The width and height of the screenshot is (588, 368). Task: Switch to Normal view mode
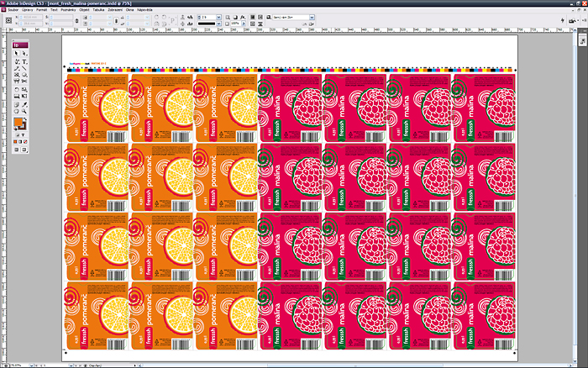(x=17, y=150)
